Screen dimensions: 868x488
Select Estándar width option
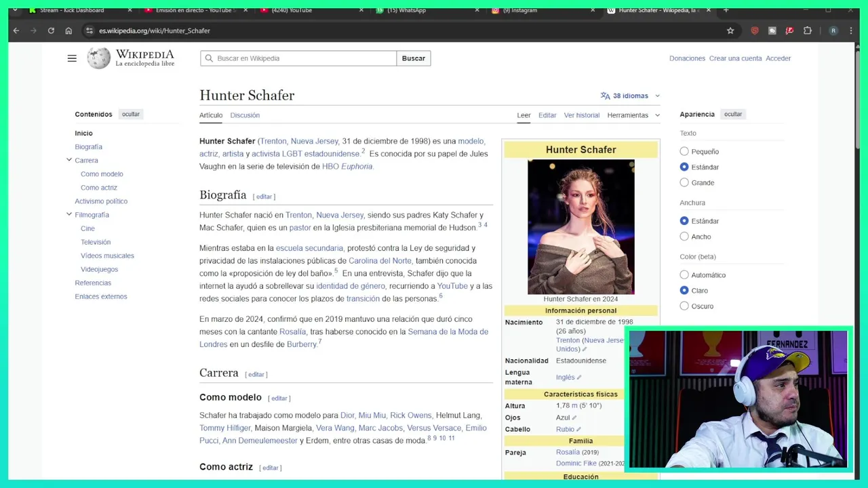[684, 221]
